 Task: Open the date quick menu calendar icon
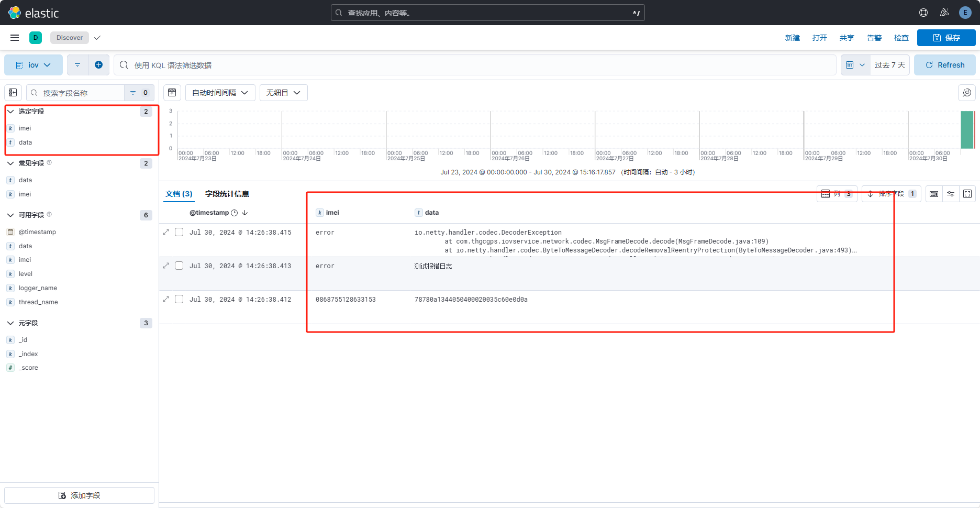point(855,65)
